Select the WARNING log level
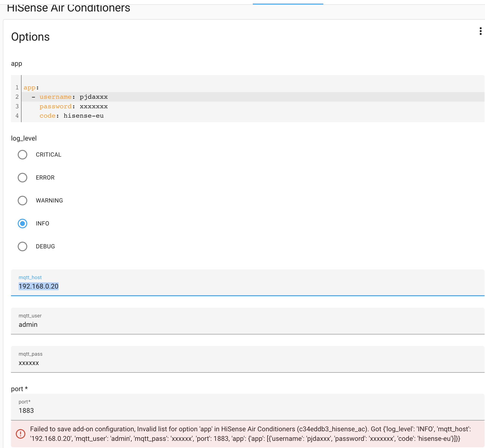The width and height of the screenshot is (485, 448). pos(22,201)
